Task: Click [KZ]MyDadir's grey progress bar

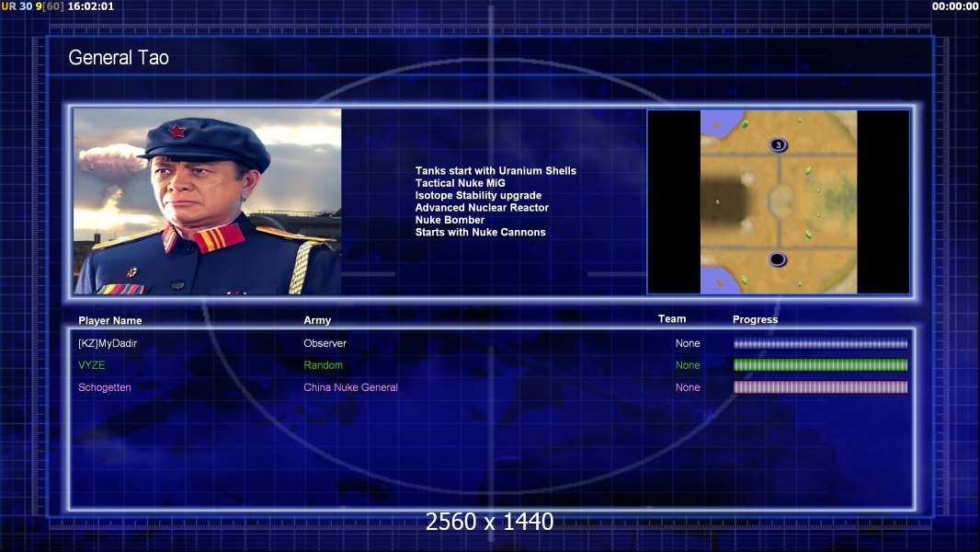Action: 821,343
